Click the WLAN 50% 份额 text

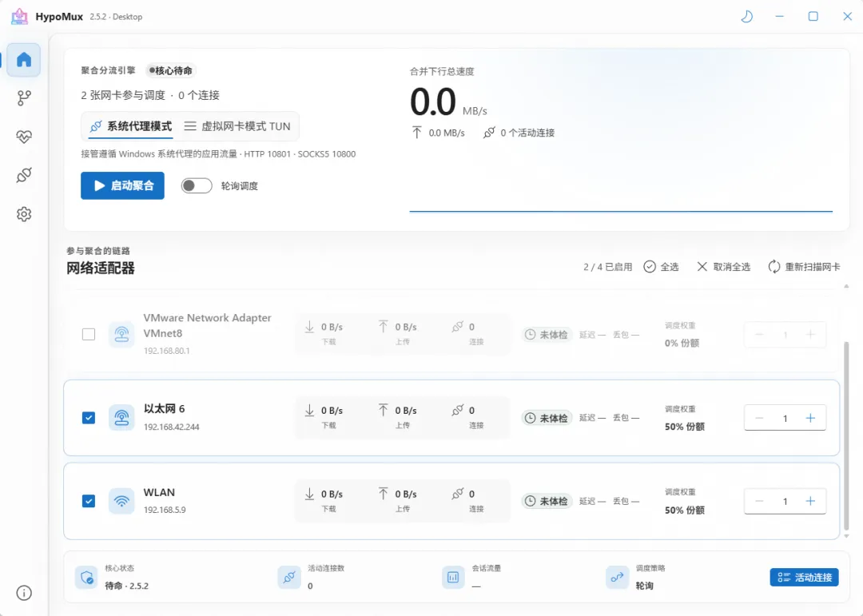pos(684,511)
